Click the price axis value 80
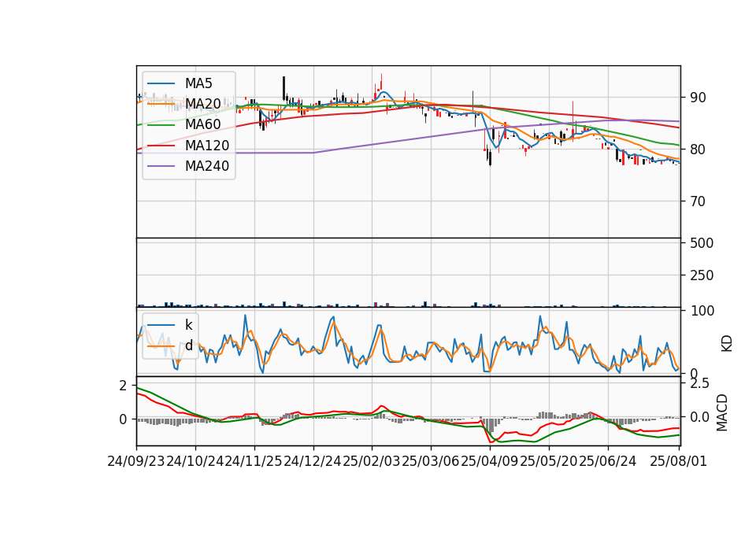 [x=698, y=150]
